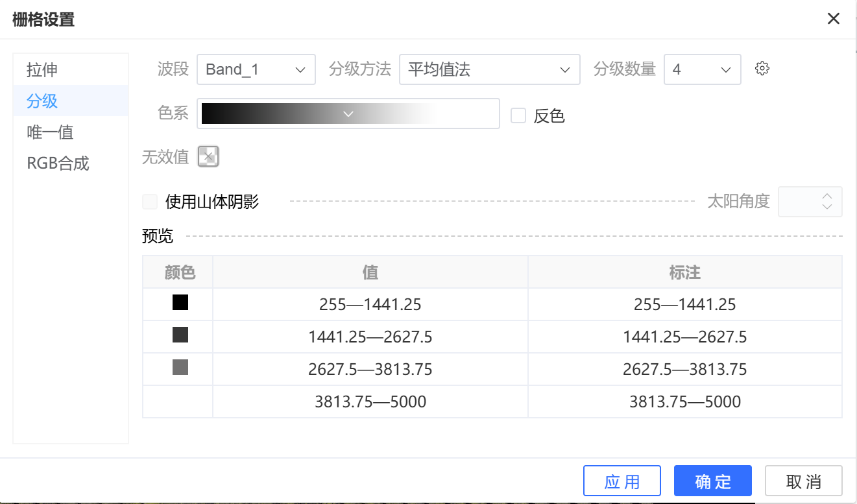The height and width of the screenshot is (504, 857).
Task: Close the 栅格设置 dialog
Action: click(834, 19)
